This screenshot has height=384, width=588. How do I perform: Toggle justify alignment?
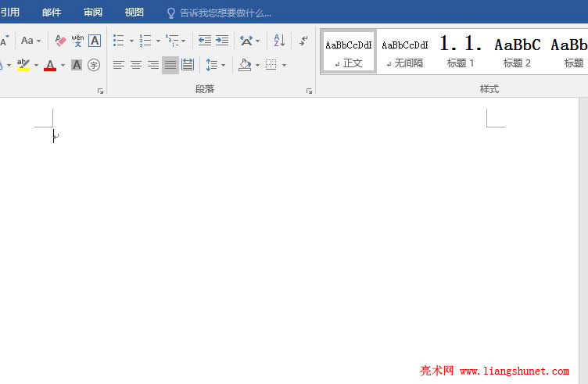[170, 65]
